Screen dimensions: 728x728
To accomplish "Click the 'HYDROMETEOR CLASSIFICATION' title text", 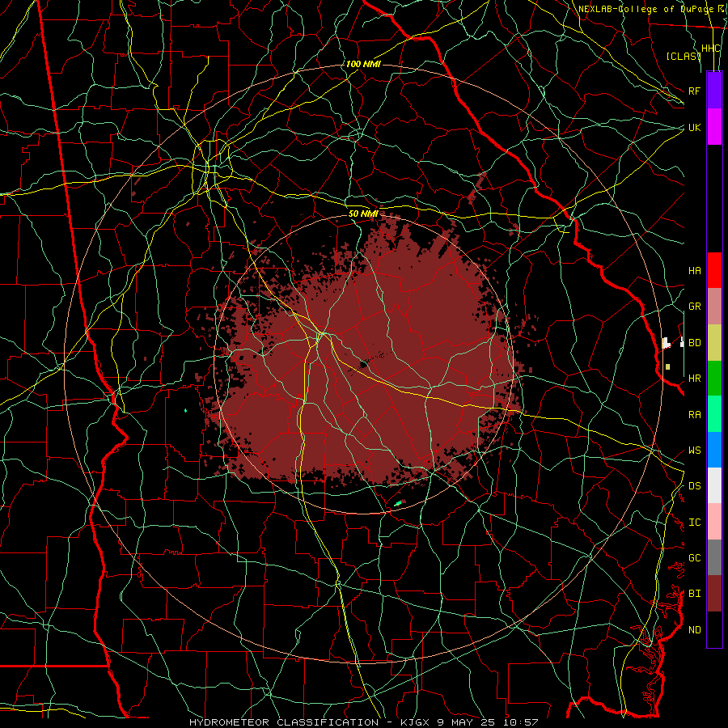I will coord(284,722).
